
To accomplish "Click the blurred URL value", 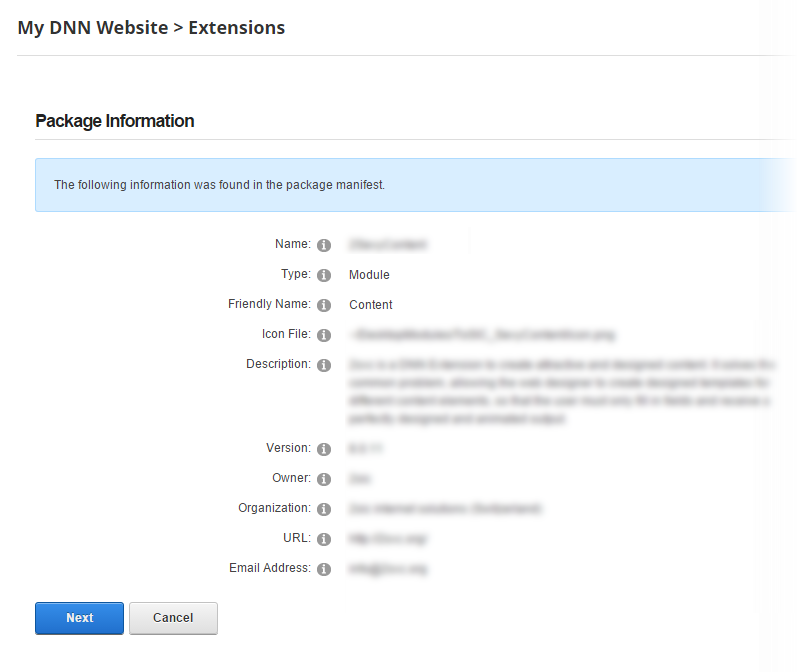I will pyautogui.click(x=388, y=539).
